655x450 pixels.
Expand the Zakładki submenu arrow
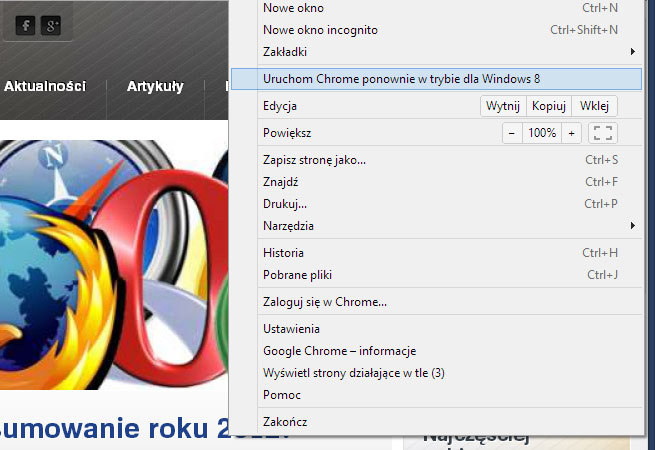tap(633, 52)
